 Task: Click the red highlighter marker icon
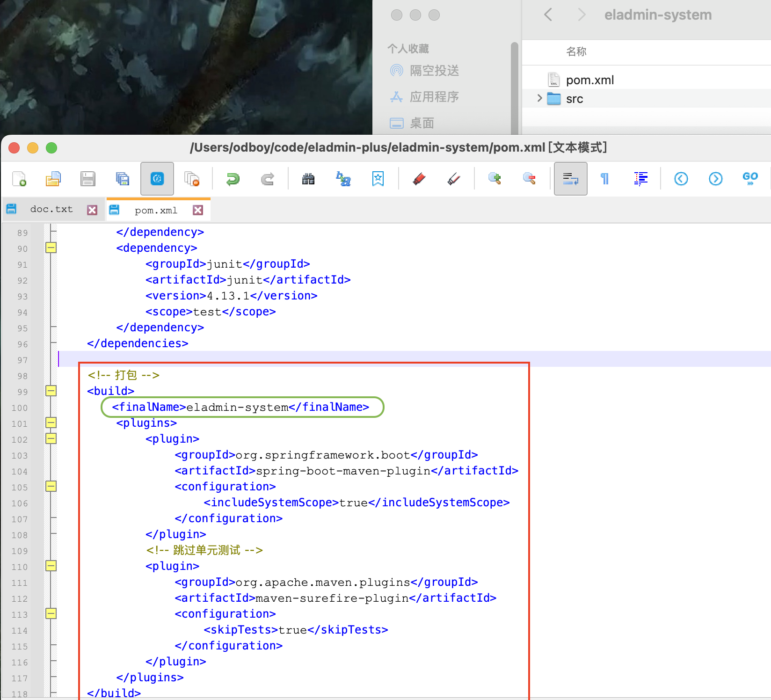(x=419, y=179)
